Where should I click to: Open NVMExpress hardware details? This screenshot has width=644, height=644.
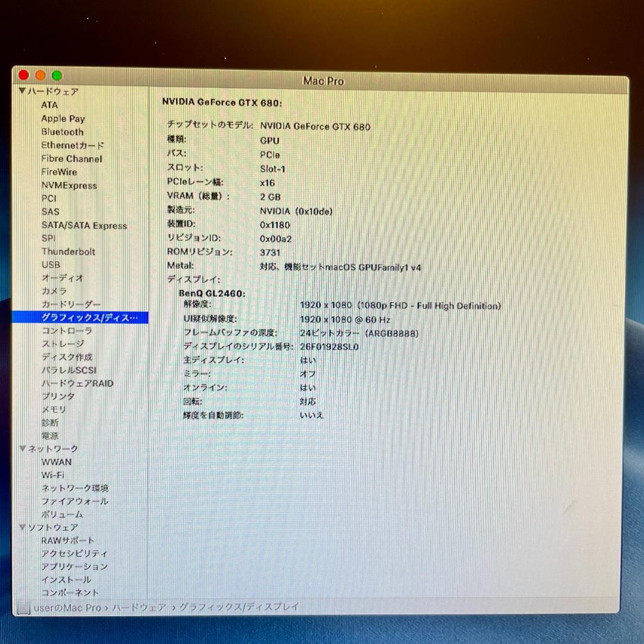[69, 185]
